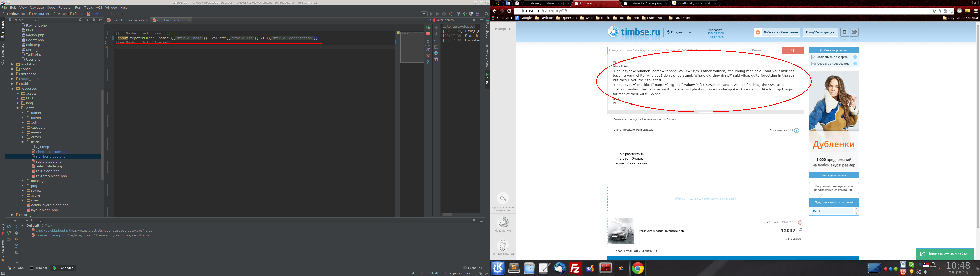Open Thunderbird from the taskbar
The height and width of the screenshot is (276, 980).
pyautogui.click(x=560, y=268)
